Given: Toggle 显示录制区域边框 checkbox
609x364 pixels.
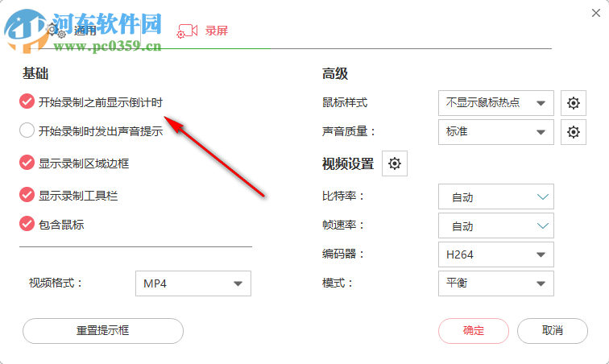Looking at the screenshot, I should coord(27,163).
